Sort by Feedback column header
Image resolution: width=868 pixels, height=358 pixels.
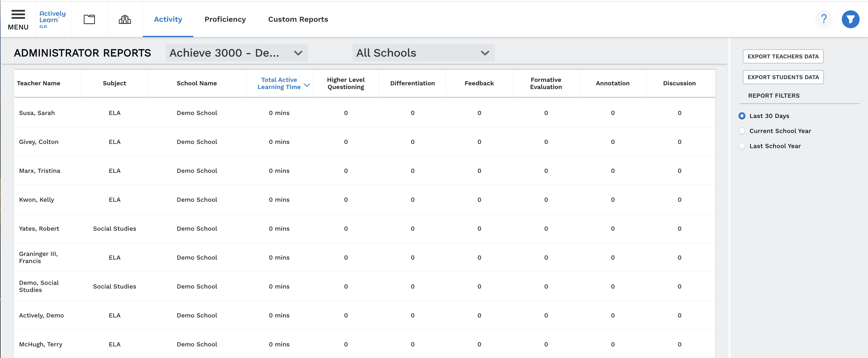tap(479, 83)
